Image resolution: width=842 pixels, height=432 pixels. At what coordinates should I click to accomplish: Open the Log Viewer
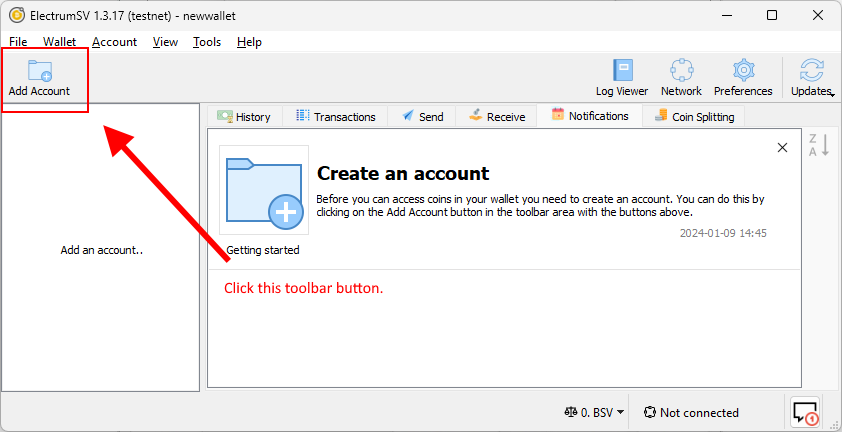tap(622, 78)
